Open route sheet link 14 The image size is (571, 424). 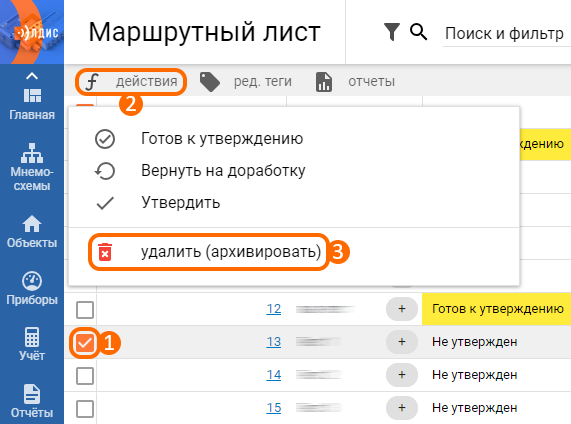click(x=273, y=375)
